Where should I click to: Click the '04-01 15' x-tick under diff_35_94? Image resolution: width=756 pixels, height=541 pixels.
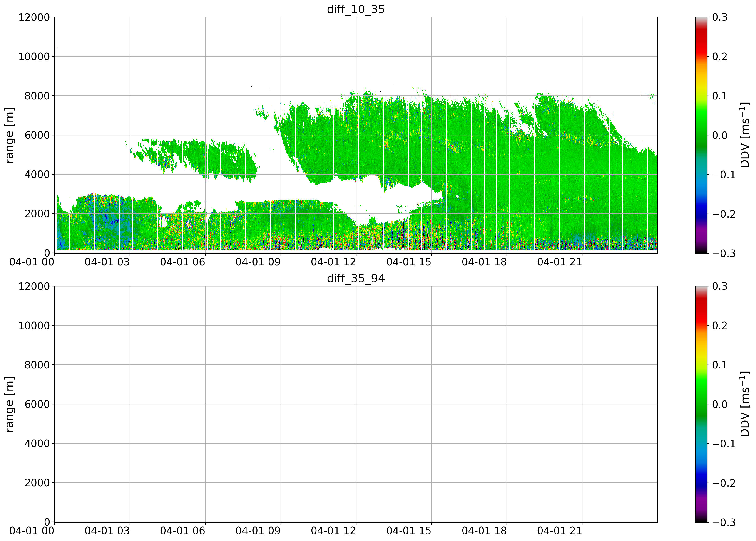coord(409,531)
